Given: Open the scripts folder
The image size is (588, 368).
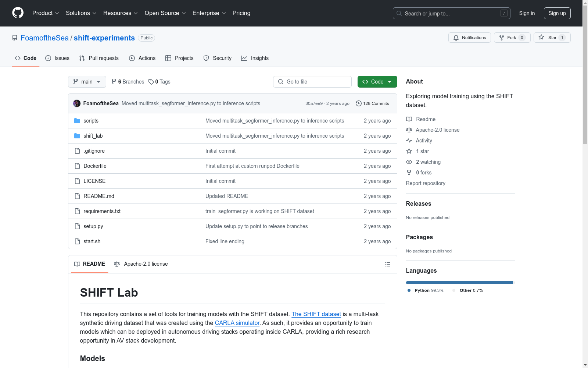Looking at the screenshot, I should pyautogui.click(x=91, y=121).
